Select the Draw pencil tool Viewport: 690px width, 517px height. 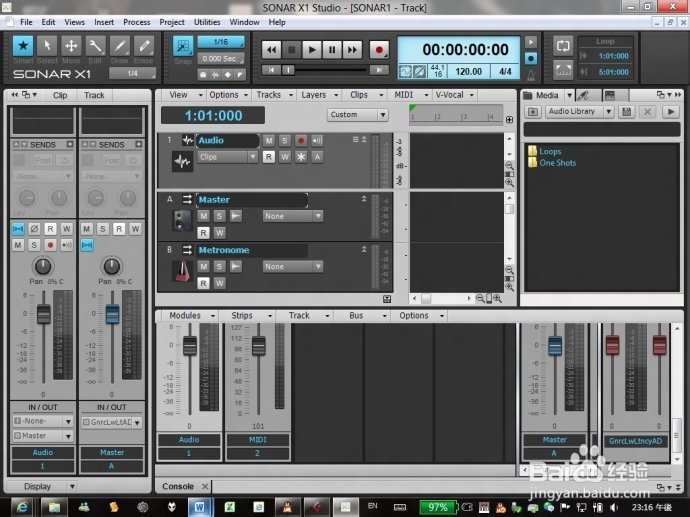pos(119,46)
